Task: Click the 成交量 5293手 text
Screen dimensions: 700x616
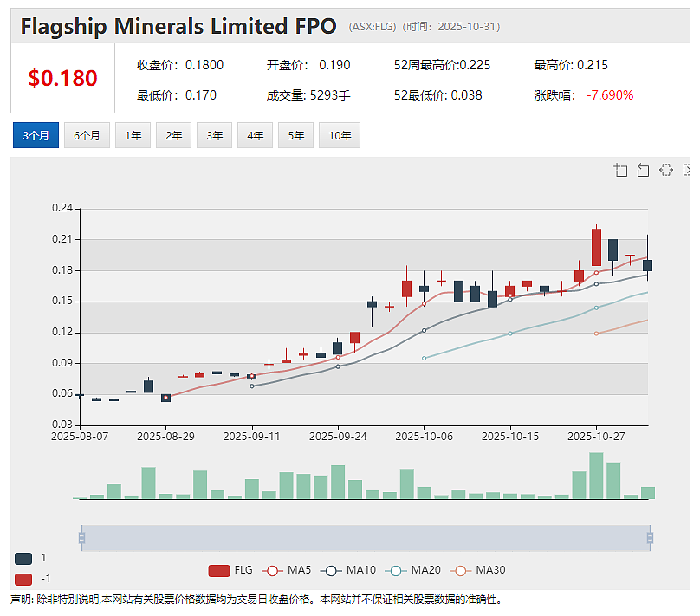Action: pos(308,95)
